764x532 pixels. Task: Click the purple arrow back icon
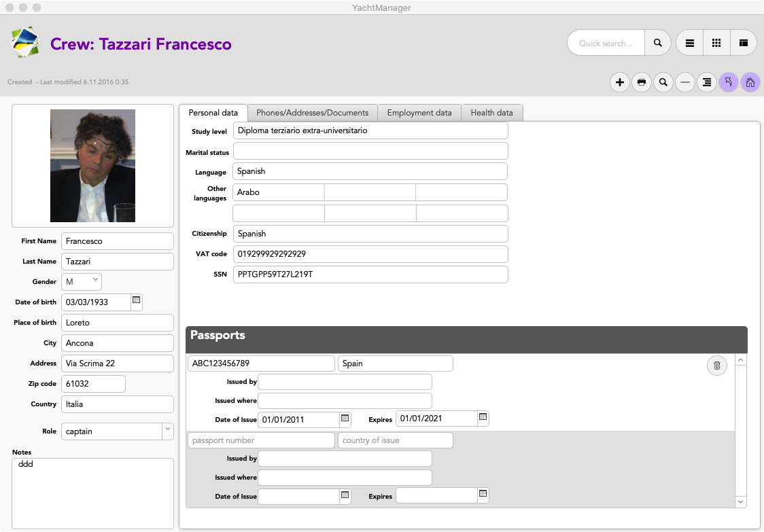729,82
